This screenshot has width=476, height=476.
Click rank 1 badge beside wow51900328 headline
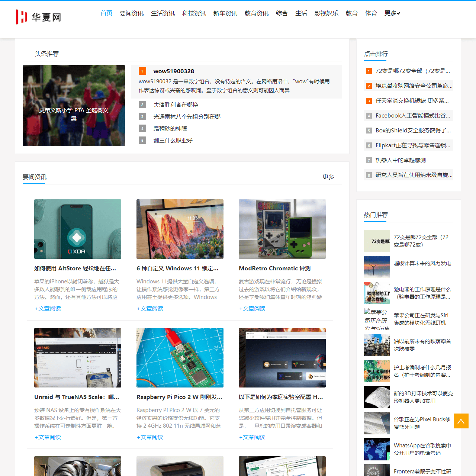point(142,71)
